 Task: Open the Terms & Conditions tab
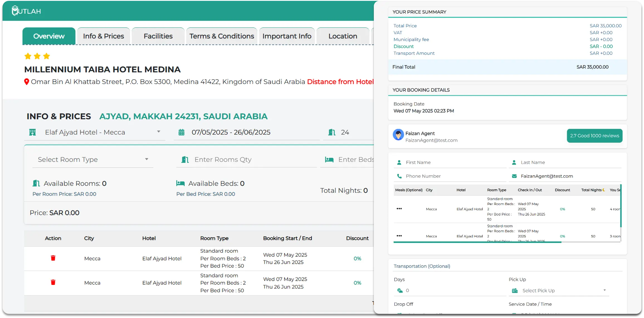222,36
